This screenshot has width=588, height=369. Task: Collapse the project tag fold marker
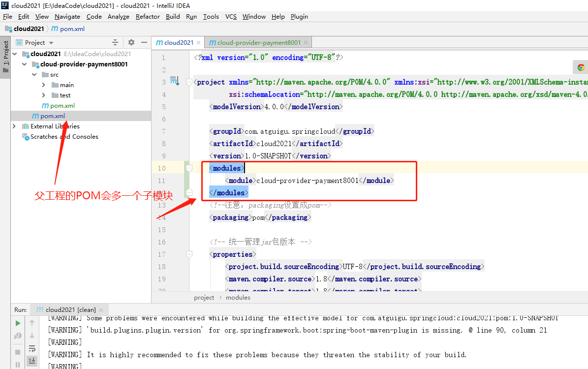[x=189, y=82]
